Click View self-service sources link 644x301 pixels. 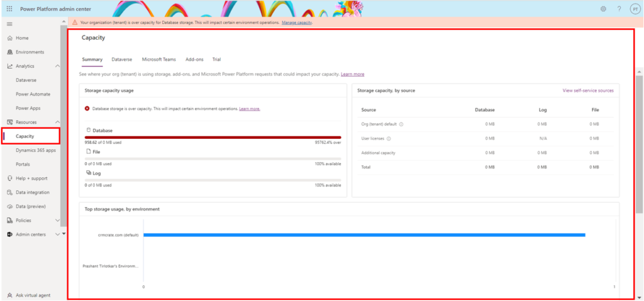pyautogui.click(x=587, y=90)
